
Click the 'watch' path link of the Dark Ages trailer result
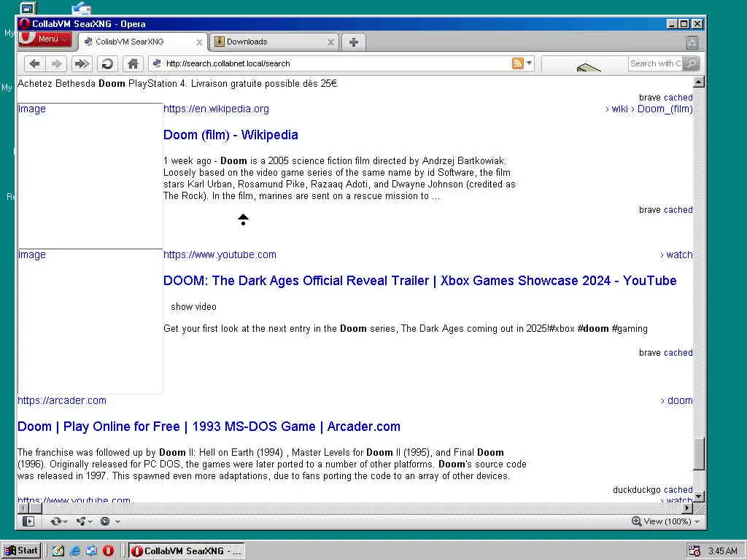click(x=676, y=254)
